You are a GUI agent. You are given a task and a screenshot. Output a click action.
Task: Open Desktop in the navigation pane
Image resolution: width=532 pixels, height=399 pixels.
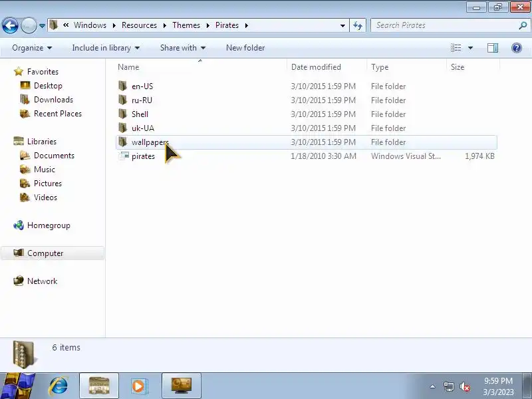(48, 86)
